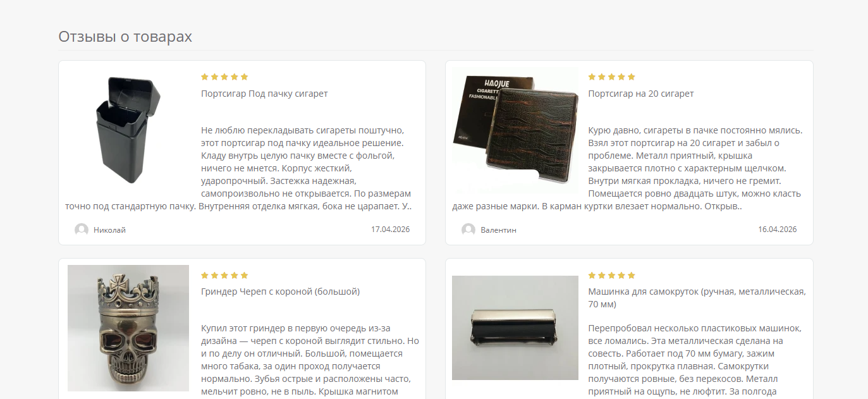Screen dimensions: 868x399
Task: Open the skull with crown grinder image
Action: point(128,328)
